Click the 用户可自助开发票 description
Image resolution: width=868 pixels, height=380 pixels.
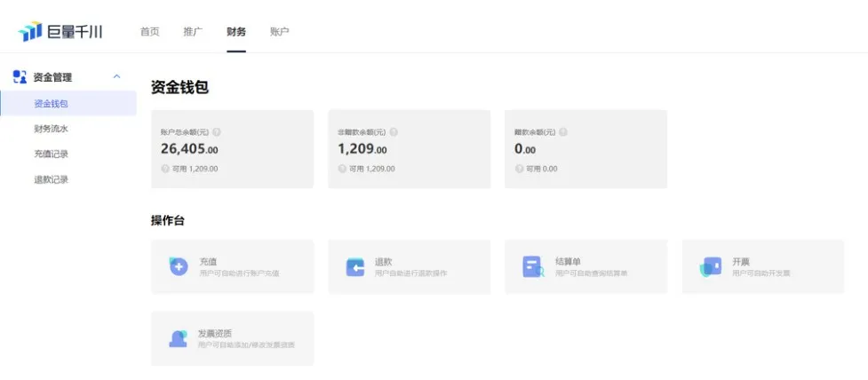[760, 273]
